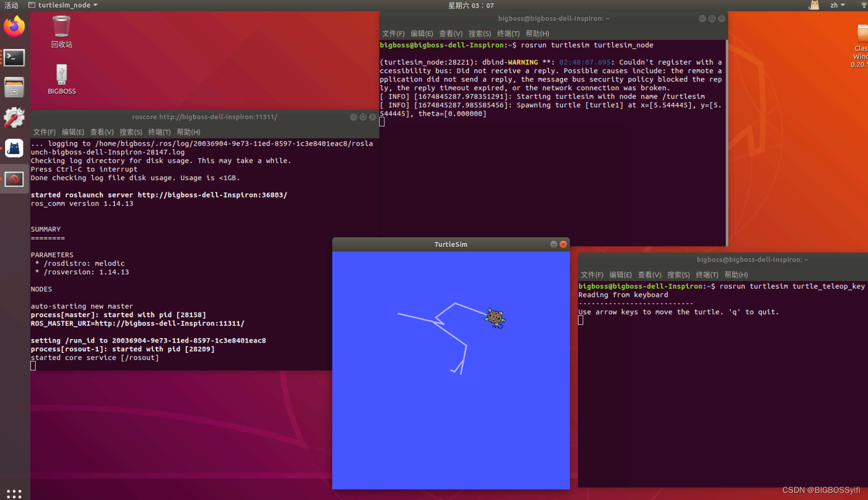This screenshot has height=500, width=868.
Task: Click the TurtleSim window title bar
Action: 451,244
